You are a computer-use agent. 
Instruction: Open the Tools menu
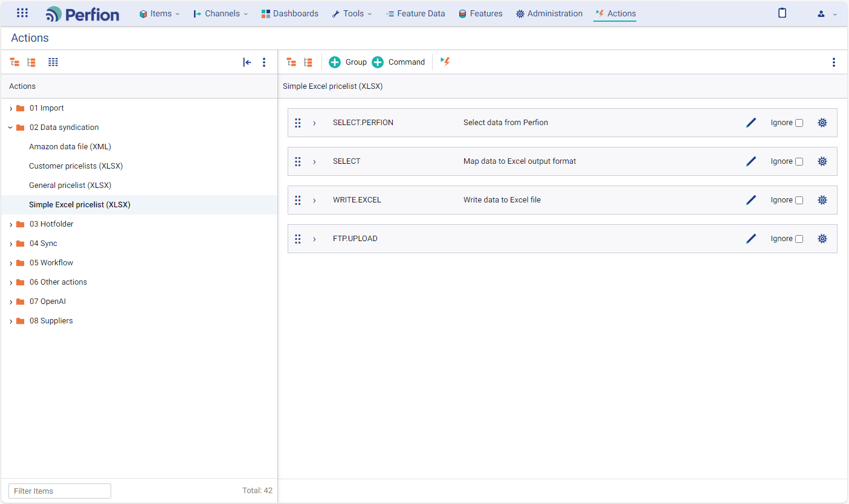(352, 13)
